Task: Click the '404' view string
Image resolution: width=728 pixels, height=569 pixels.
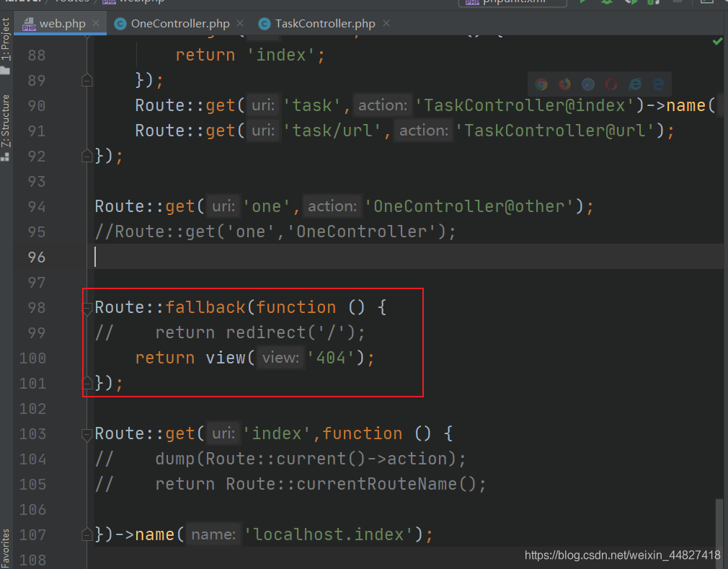Action: coord(331,358)
